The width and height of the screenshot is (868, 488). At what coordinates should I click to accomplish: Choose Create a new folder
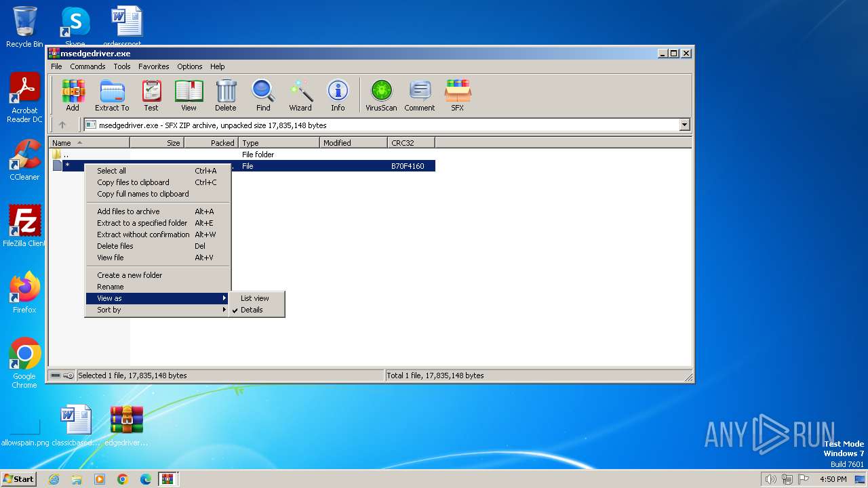[158, 275]
